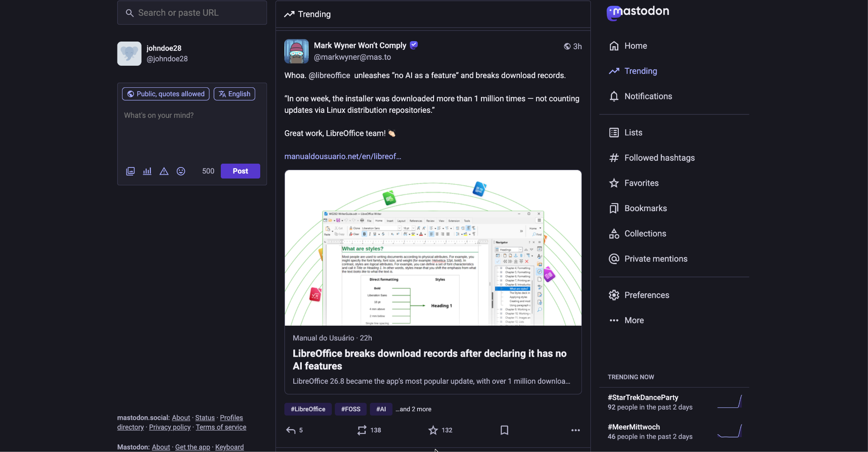
Task: Click the add images icon in composer
Action: pos(130,171)
